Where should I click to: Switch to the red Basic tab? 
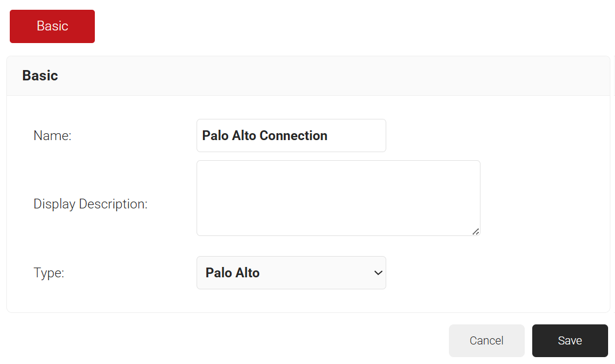[x=52, y=26]
